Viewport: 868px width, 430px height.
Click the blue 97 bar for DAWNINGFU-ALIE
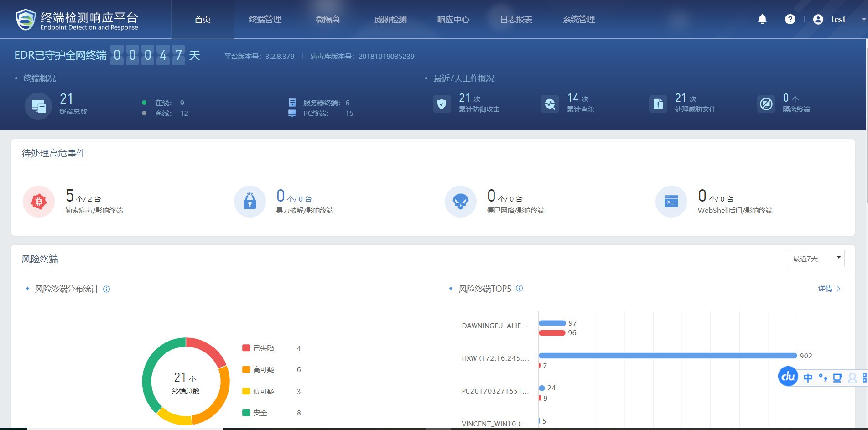[552, 323]
